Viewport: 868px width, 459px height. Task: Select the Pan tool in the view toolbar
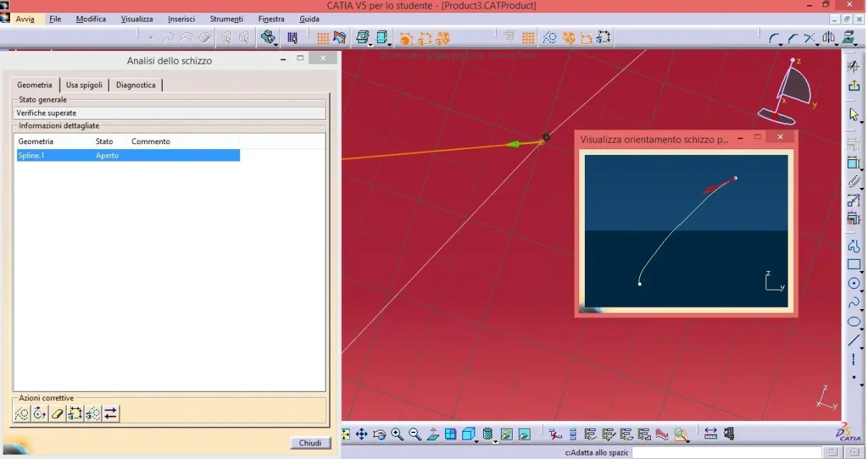[x=362, y=434]
